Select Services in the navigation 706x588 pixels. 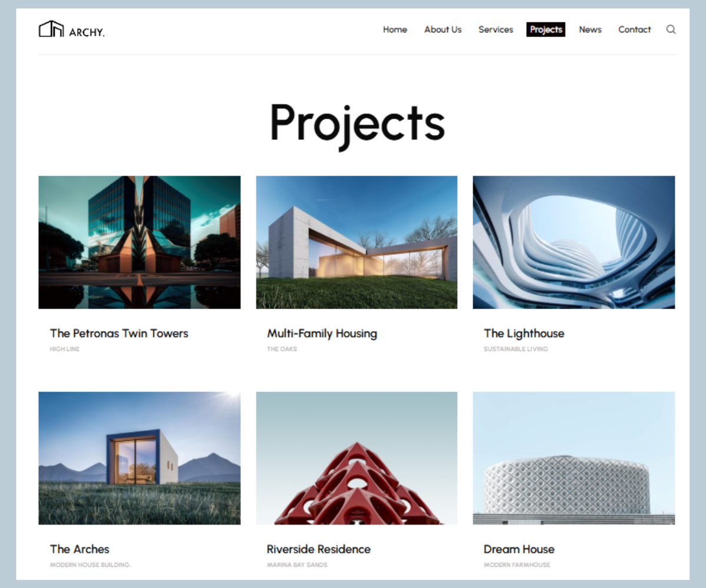click(495, 29)
